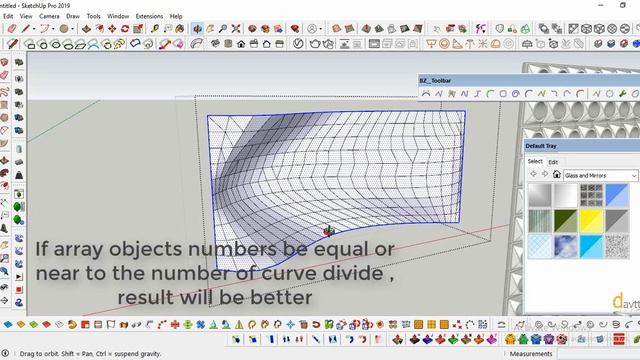Select the Tape Measure tool
The width and height of the screenshot is (640, 360).
155,29
